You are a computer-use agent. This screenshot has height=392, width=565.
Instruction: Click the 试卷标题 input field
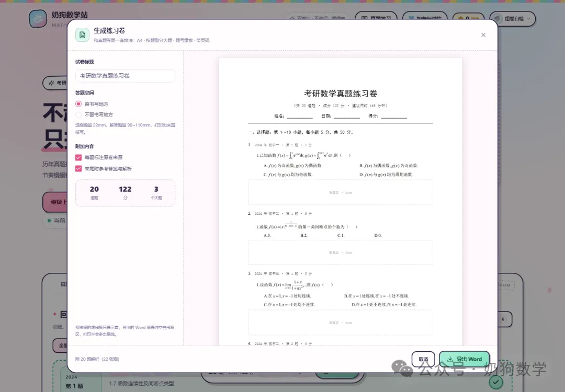[x=125, y=76]
